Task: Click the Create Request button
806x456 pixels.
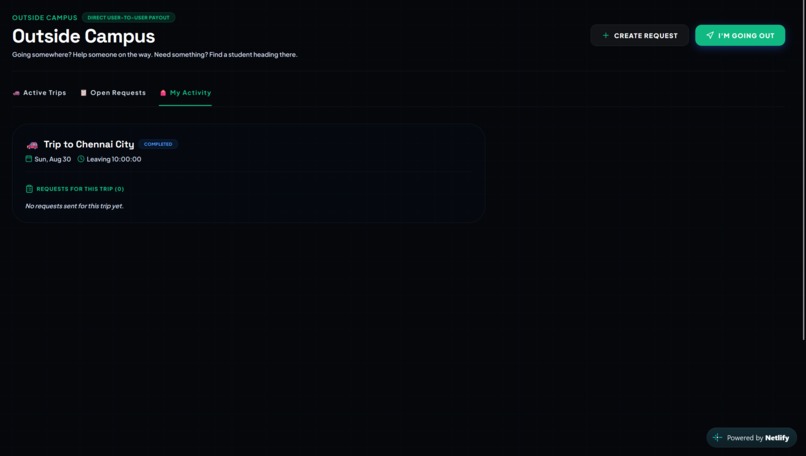Action: pos(639,35)
